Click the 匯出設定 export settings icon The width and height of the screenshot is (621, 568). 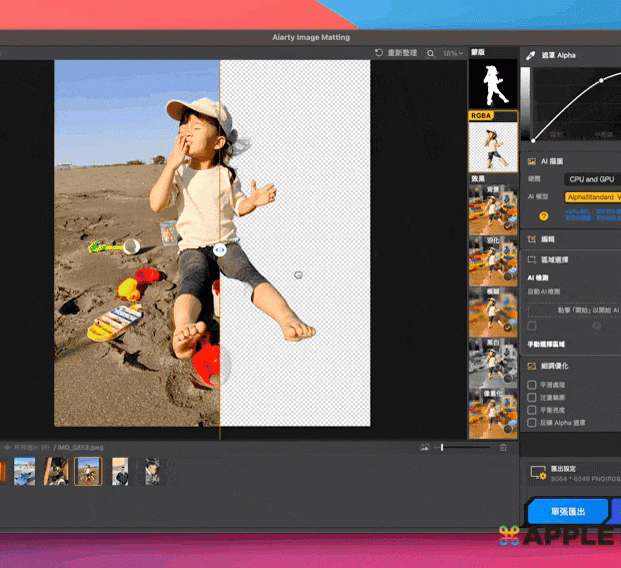537,472
